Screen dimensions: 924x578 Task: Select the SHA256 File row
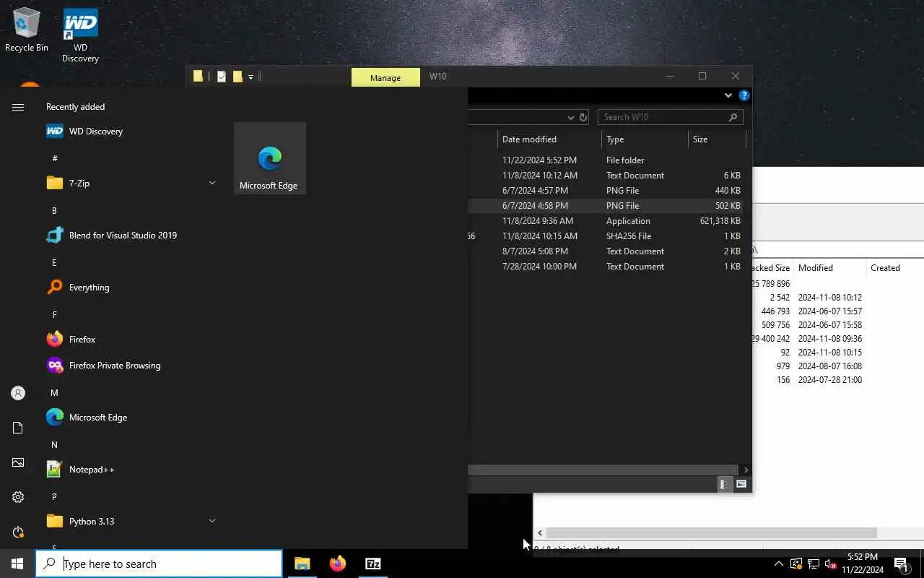coord(605,236)
